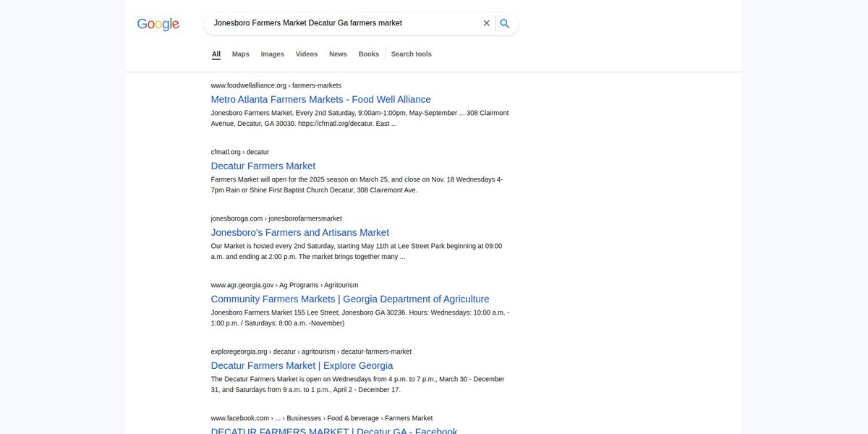Open Decatur Farmers Market Explore Georgia result
The width and height of the screenshot is (868, 434).
tap(302, 365)
